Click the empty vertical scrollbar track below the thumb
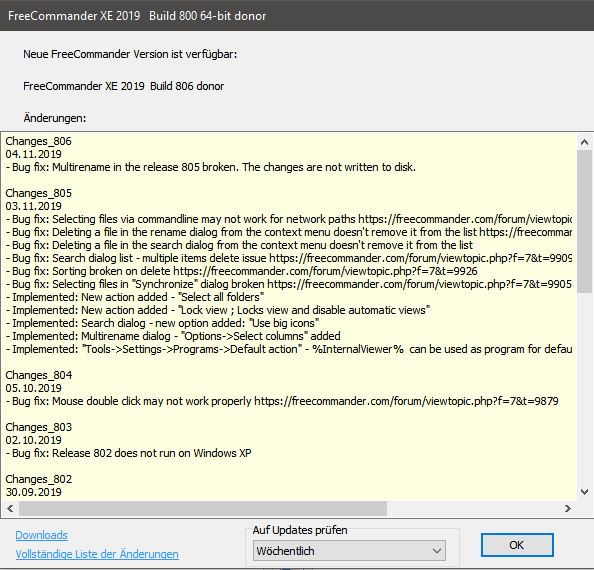Screen dimensions: 594x570 pos(585,388)
